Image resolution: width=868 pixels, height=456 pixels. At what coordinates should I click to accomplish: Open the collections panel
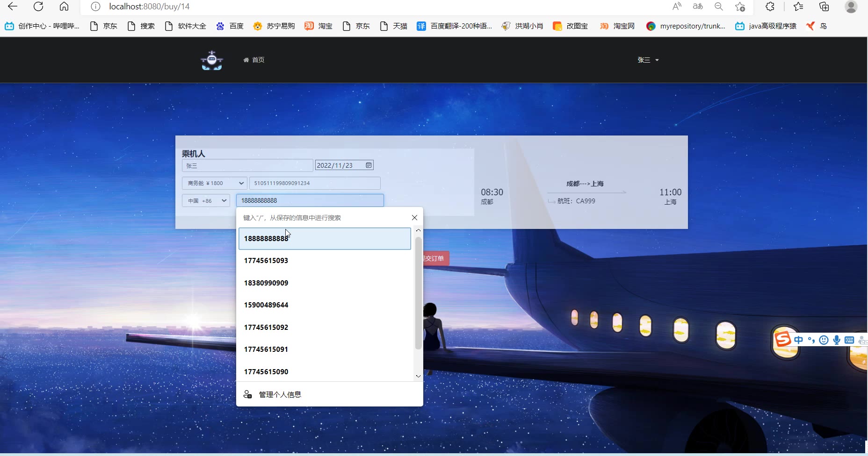tap(824, 7)
